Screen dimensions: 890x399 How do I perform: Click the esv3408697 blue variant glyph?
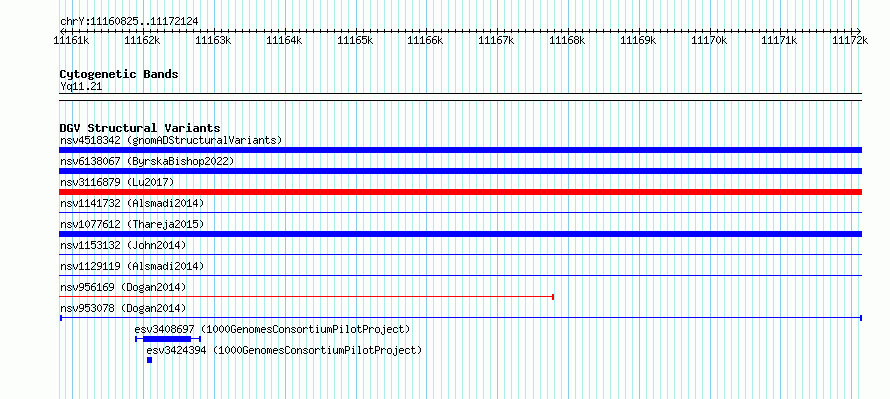(168, 339)
